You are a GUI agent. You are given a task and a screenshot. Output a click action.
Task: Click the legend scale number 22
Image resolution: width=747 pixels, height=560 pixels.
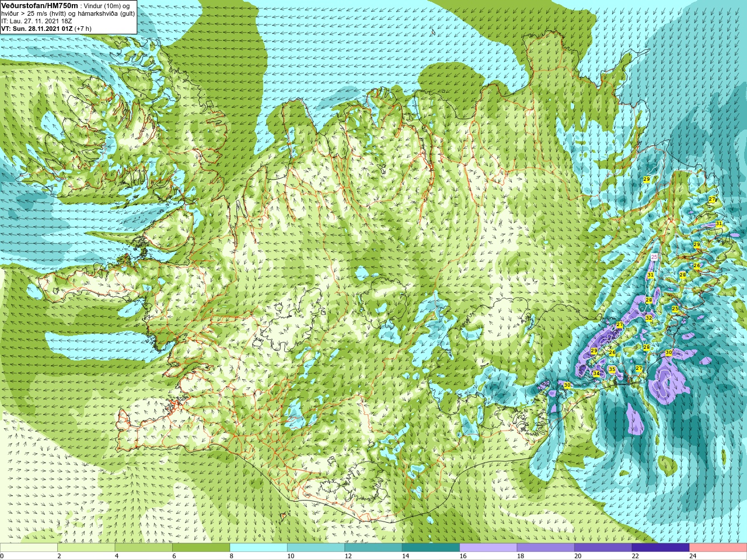[636, 556]
